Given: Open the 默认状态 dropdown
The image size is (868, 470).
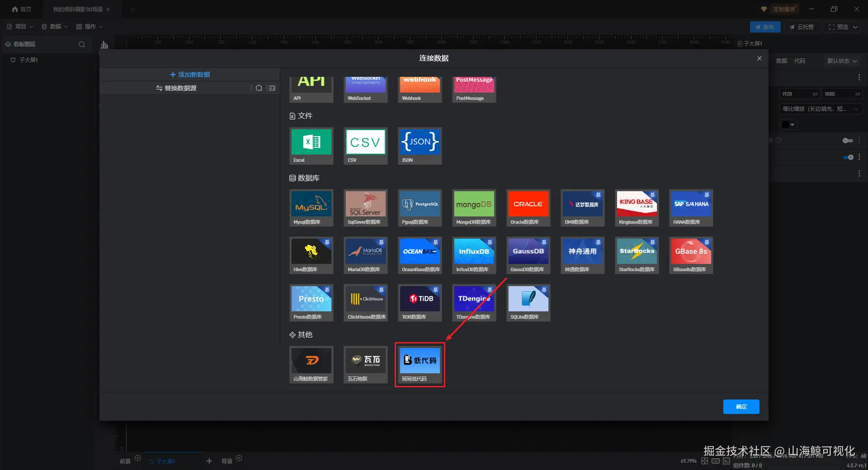Looking at the screenshot, I should [x=842, y=61].
